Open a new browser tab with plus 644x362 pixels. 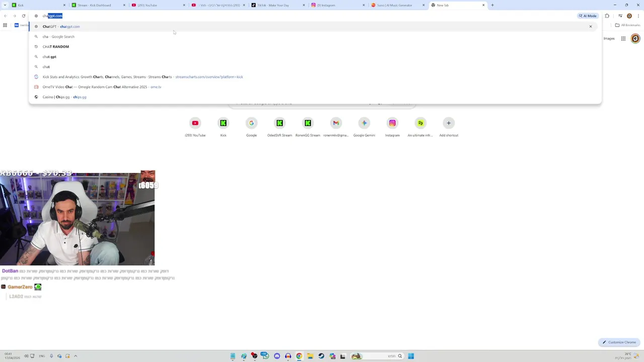pyautogui.click(x=492, y=5)
